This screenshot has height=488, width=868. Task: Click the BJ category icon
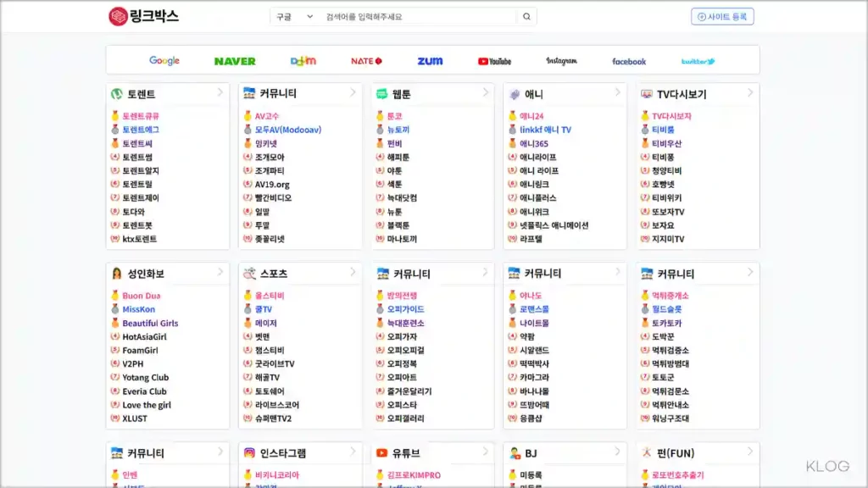click(515, 453)
